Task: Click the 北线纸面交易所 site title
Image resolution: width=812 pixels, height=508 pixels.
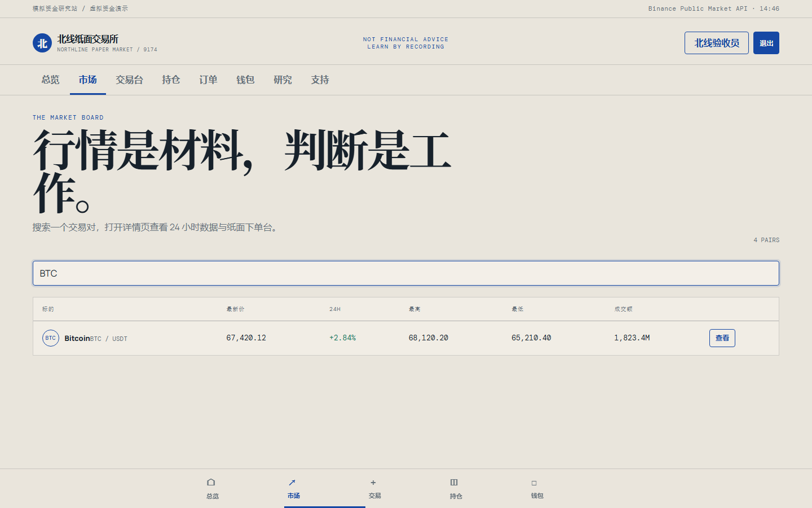Action: (87, 39)
